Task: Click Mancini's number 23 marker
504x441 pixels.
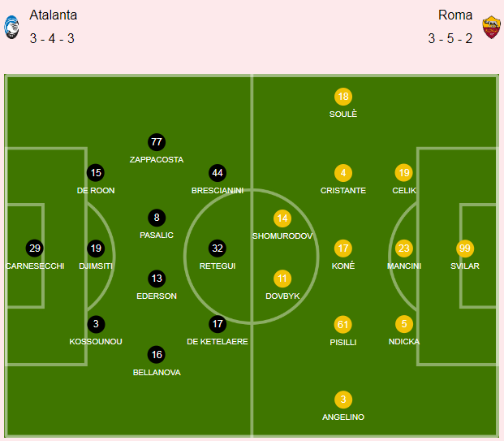Action: [404, 249]
